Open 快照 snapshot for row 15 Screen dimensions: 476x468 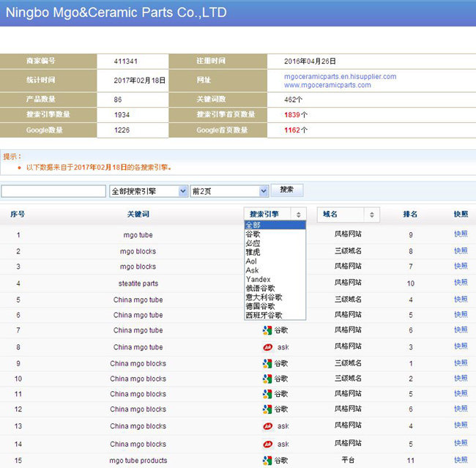[461, 460]
